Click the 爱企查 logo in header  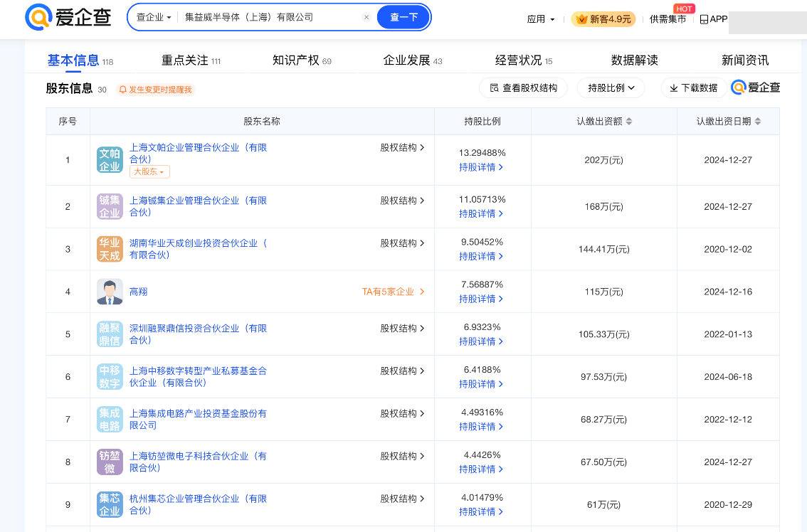coord(68,17)
